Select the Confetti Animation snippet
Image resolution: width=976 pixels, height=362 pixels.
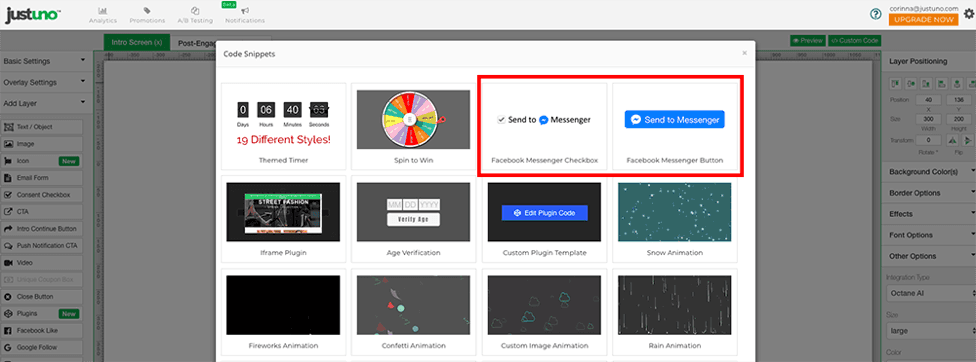pos(413,312)
